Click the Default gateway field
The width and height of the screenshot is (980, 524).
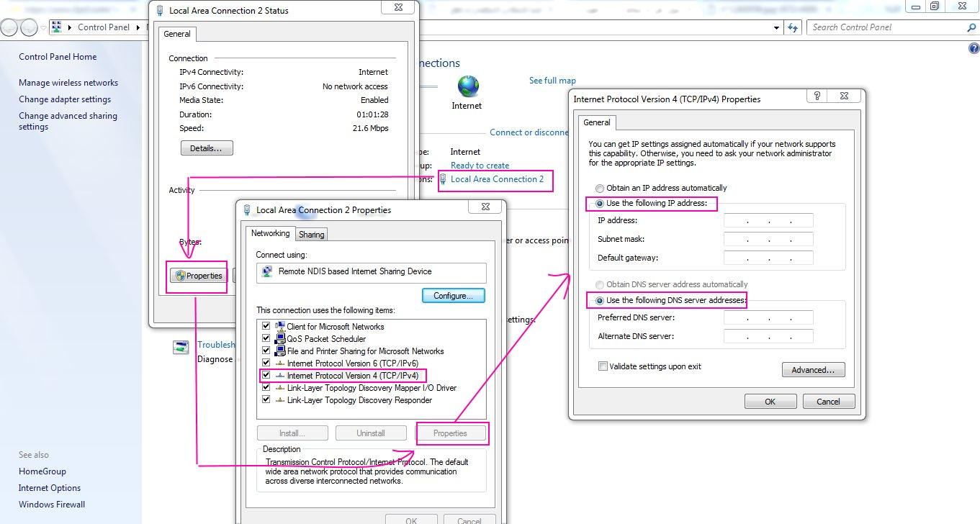tap(768, 258)
